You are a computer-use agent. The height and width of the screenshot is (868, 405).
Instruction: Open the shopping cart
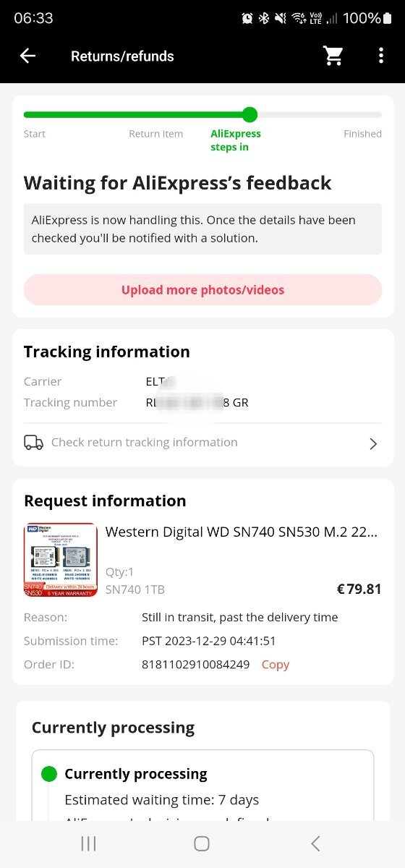point(333,56)
